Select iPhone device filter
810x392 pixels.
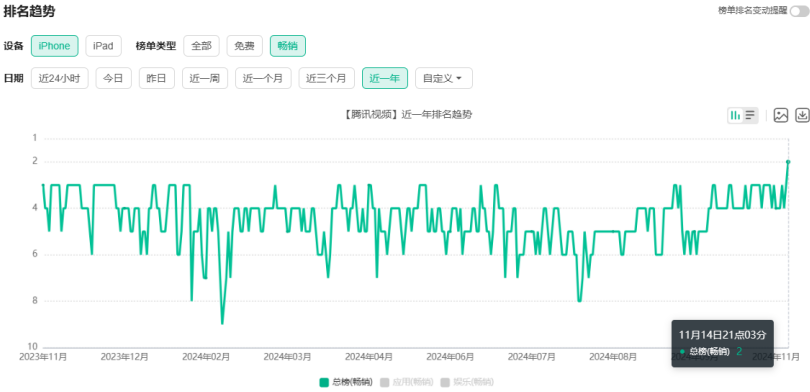pos(54,46)
